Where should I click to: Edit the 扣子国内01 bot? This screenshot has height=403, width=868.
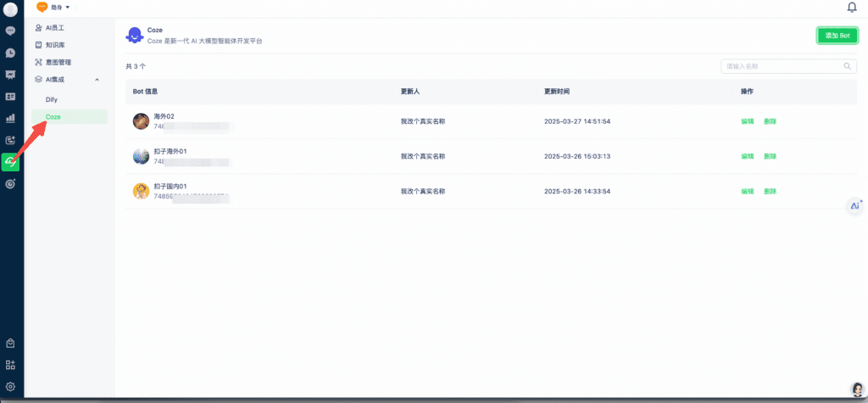click(748, 191)
